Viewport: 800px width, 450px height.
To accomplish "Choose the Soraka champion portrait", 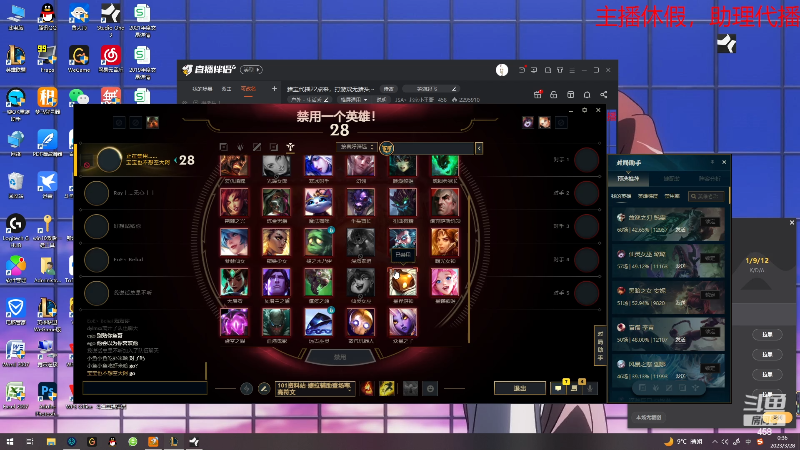I will 403,322.
